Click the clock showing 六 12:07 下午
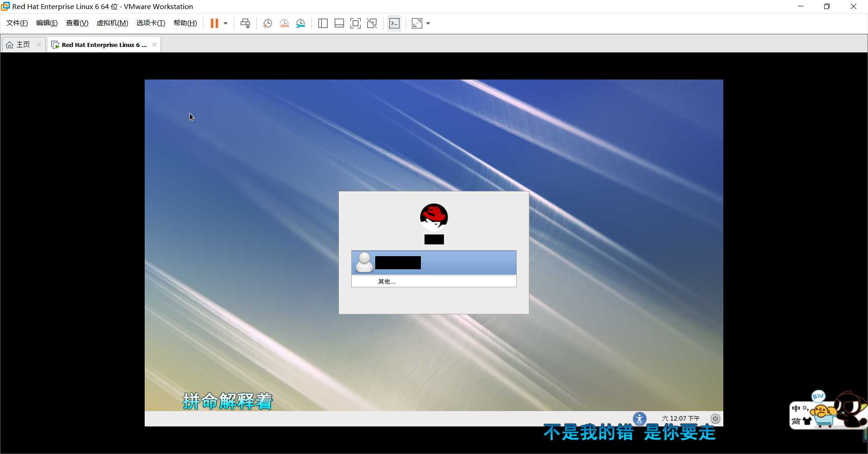This screenshot has height=454, width=868. (x=681, y=418)
